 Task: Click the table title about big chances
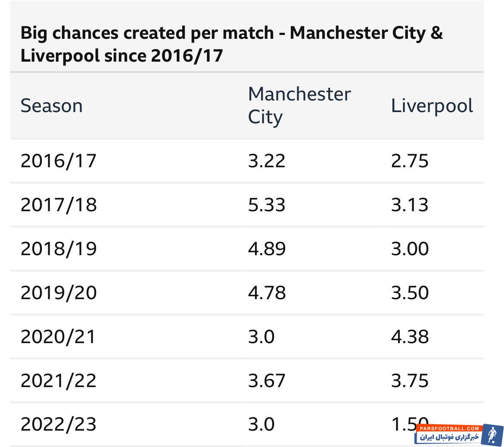tap(231, 44)
